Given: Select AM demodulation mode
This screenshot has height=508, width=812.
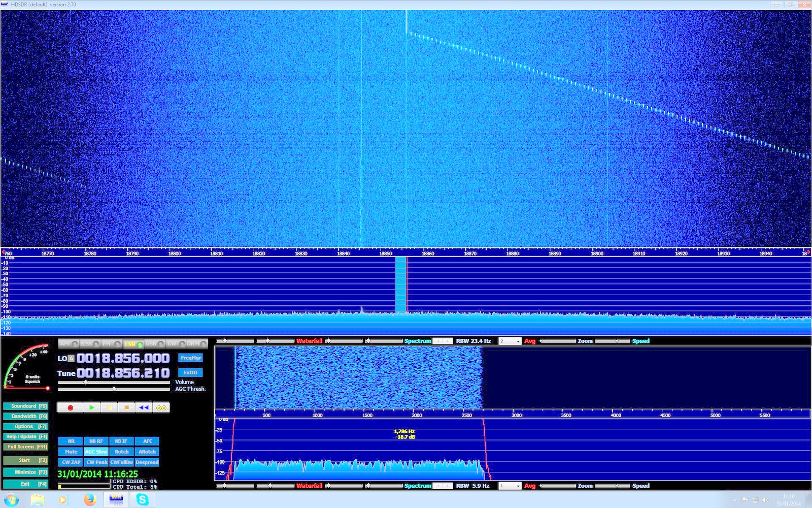Looking at the screenshot, I should coord(68,344).
